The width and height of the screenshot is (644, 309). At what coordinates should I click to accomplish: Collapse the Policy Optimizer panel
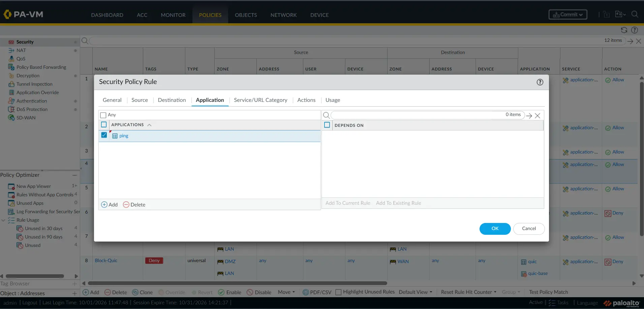tap(74, 175)
